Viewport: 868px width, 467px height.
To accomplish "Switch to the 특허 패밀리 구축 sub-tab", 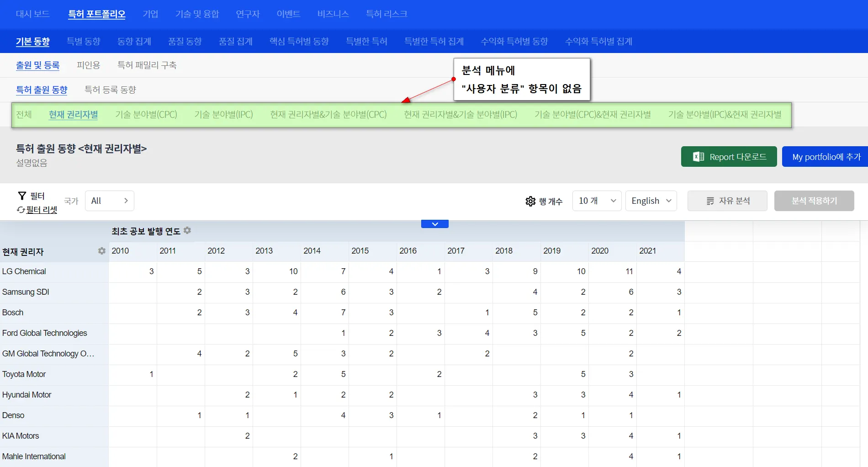I will pyautogui.click(x=147, y=65).
